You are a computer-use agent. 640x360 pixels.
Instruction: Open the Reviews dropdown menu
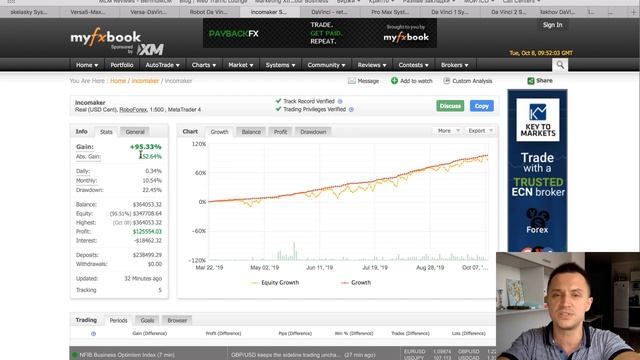pos(372,65)
